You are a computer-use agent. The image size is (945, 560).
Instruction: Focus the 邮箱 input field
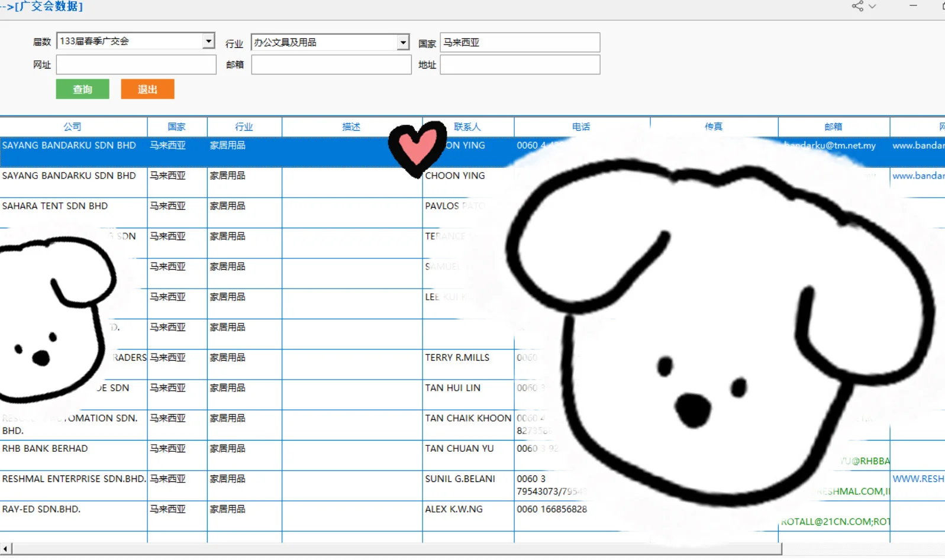[331, 64]
